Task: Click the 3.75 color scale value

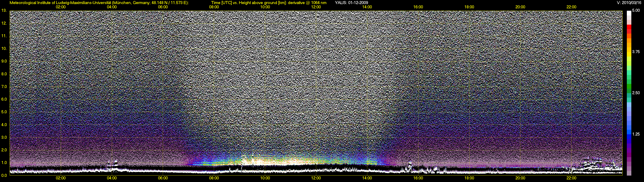Action: pos(636,52)
